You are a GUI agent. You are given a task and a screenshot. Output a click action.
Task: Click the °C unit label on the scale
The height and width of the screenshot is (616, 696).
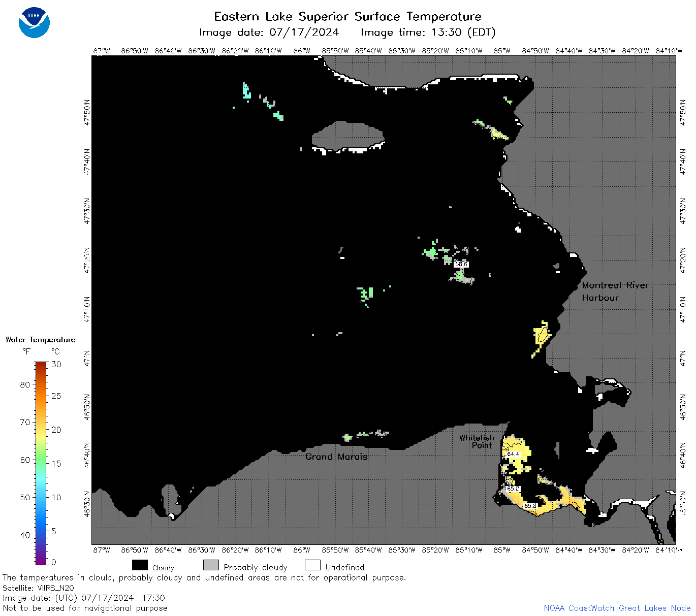click(55, 351)
